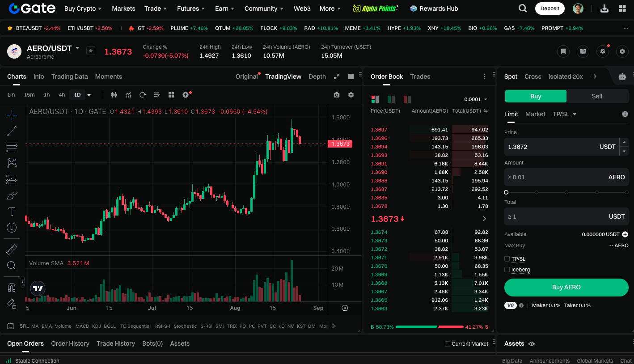The image size is (634, 364).
Task: Open the Fibonacci retracement tool group
Action: click(12, 147)
